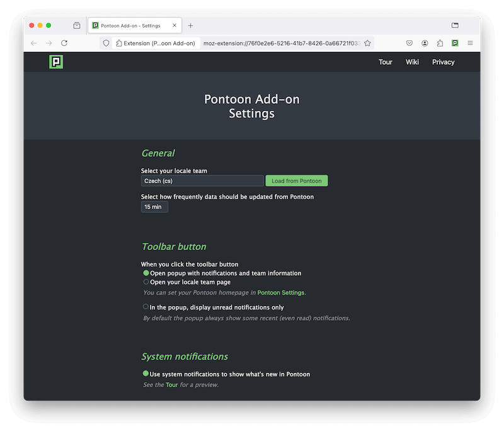Image resolution: width=504 pixels, height=432 pixels.
Task: Click the Pontoon logo in the page header
Action: pos(56,62)
